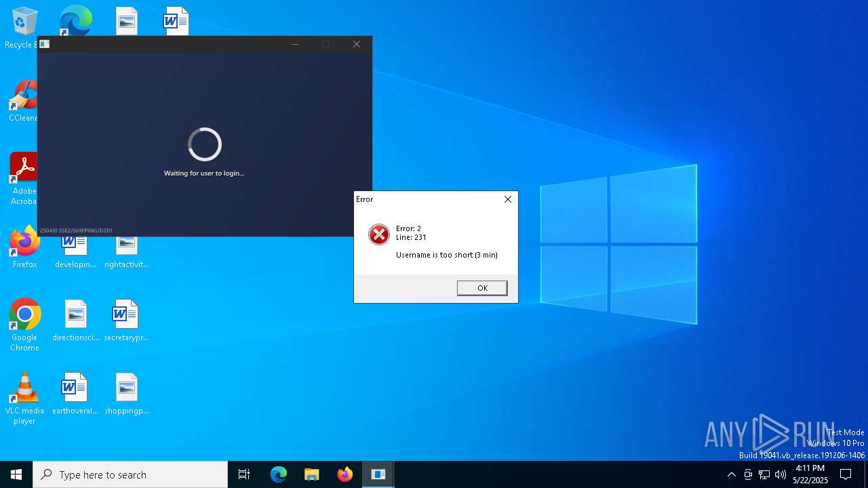Click the "Error: 2" message line
This screenshot has width=868, height=488.
click(x=408, y=228)
